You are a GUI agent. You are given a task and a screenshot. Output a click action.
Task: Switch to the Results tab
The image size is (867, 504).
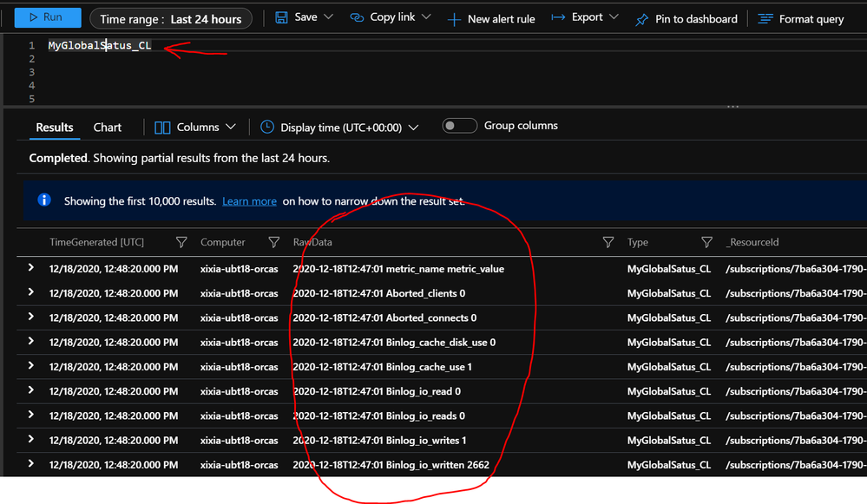54,128
